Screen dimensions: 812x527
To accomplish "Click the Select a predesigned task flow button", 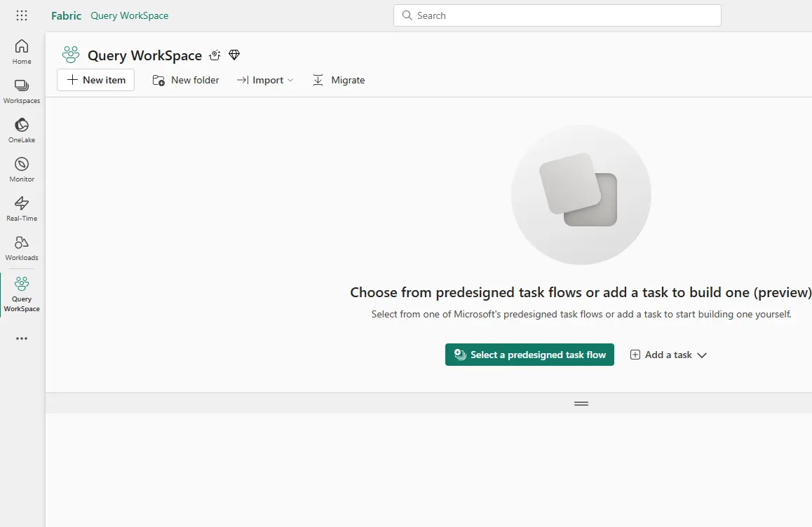I will click(x=529, y=355).
